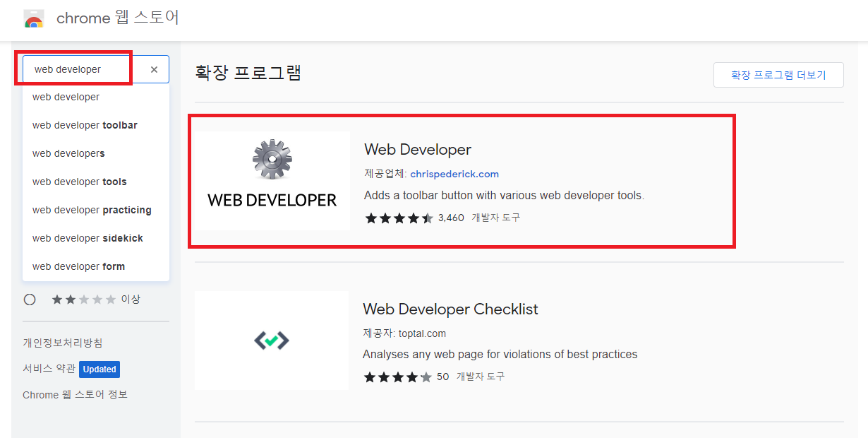Visit the chrispederick.com provider link

454,174
